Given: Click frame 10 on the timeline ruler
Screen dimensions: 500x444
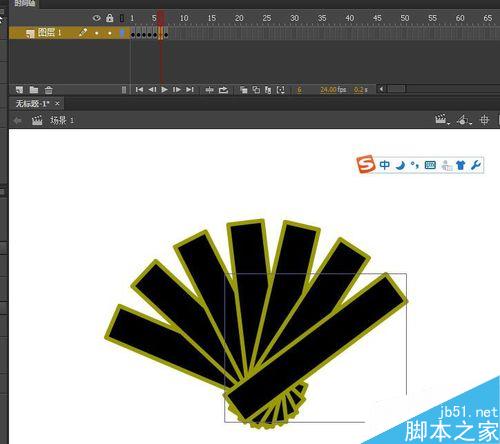Looking at the screenshot, I should point(183,18).
